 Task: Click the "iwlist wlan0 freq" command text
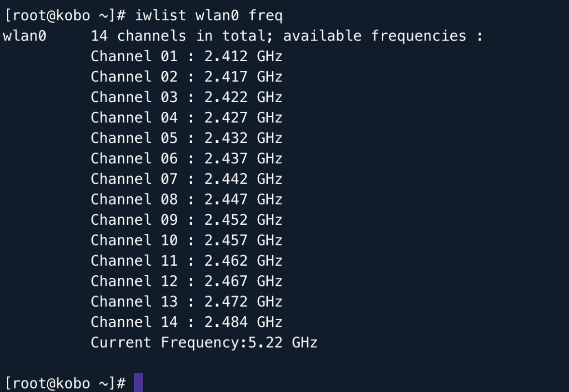tap(208, 15)
